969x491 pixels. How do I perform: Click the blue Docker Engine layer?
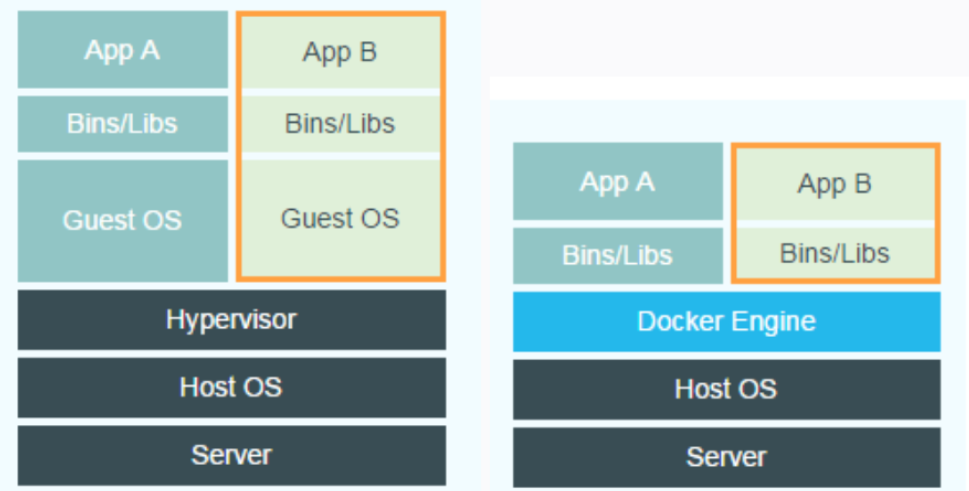(x=726, y=321)
